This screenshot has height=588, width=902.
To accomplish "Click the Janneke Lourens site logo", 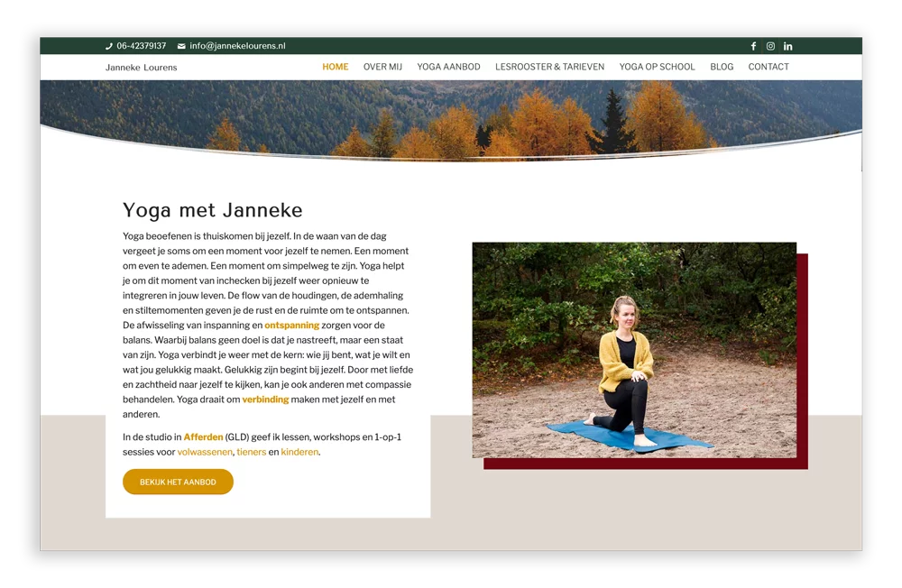I will [141, 68].
